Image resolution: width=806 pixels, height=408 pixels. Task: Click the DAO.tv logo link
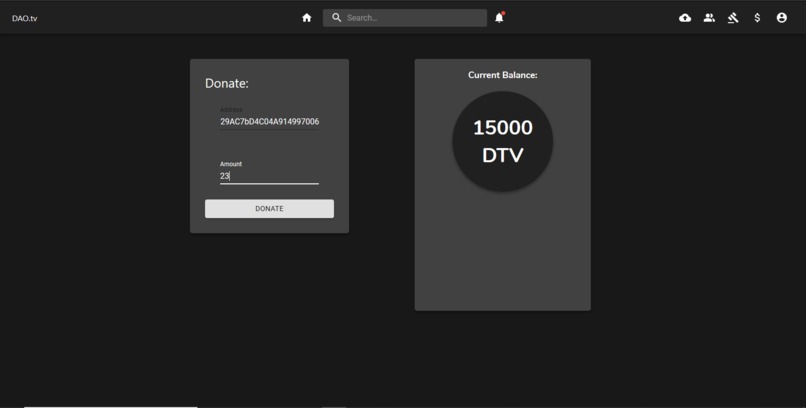(25, 18)
